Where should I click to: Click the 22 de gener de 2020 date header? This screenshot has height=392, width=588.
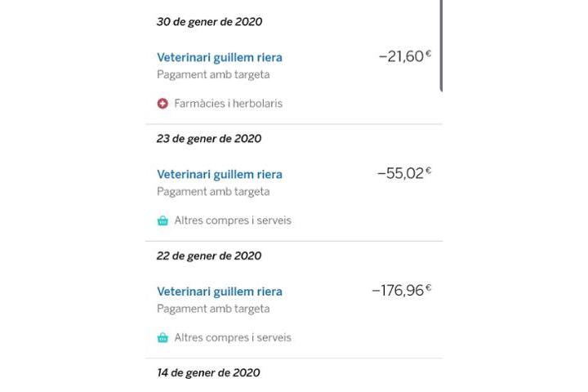point(209,256)
